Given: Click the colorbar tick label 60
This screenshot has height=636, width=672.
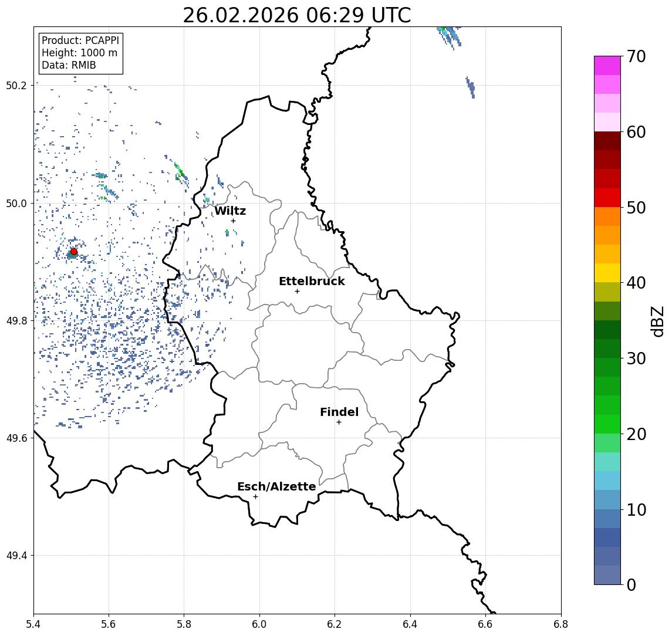Looking at the screenshot, I should pyautogui.click(x=636, y=132).
